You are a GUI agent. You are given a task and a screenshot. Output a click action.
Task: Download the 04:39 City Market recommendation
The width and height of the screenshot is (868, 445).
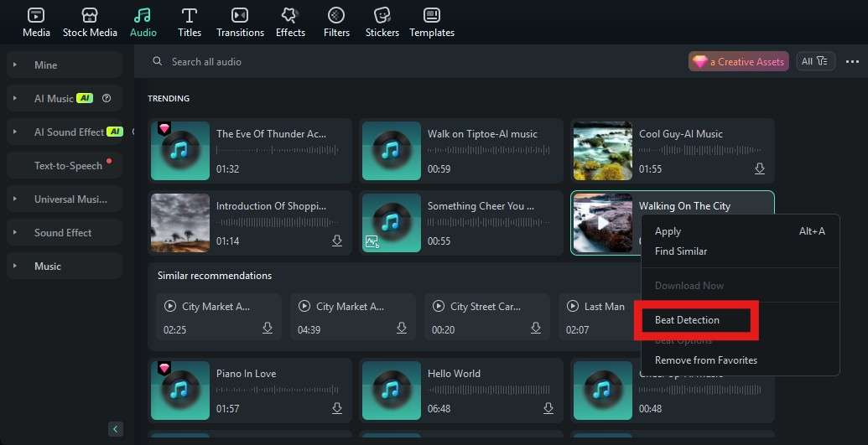click(x=402, y=329)
